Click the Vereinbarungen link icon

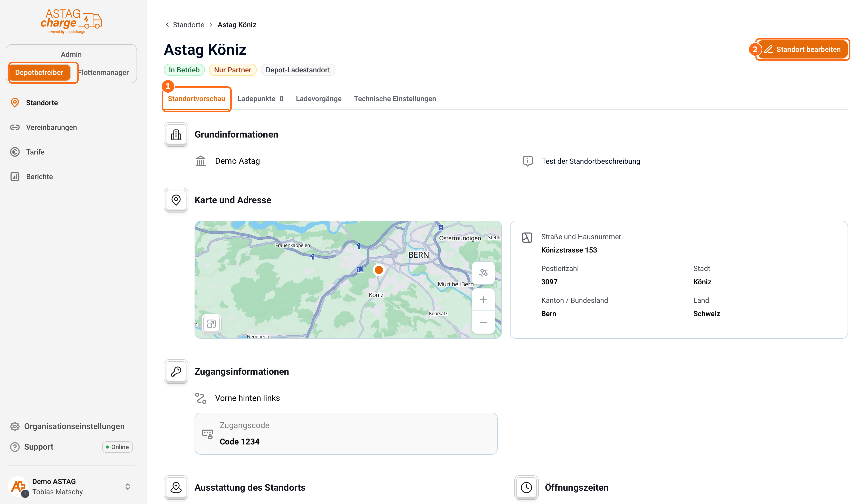[x=15, y=127]
